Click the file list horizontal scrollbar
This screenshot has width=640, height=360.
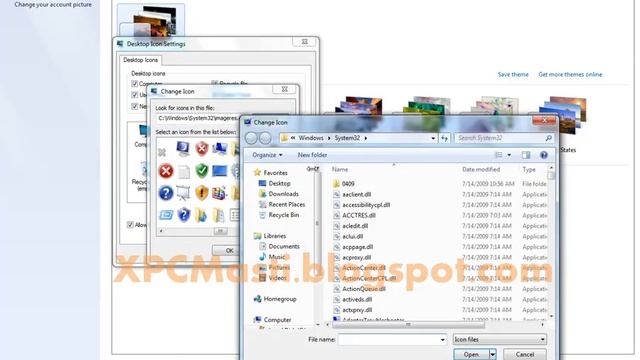pos(408,325)
